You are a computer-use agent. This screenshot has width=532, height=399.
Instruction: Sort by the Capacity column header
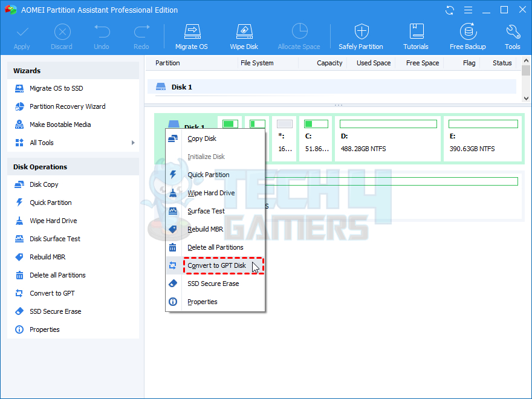(x=329, y=63)
